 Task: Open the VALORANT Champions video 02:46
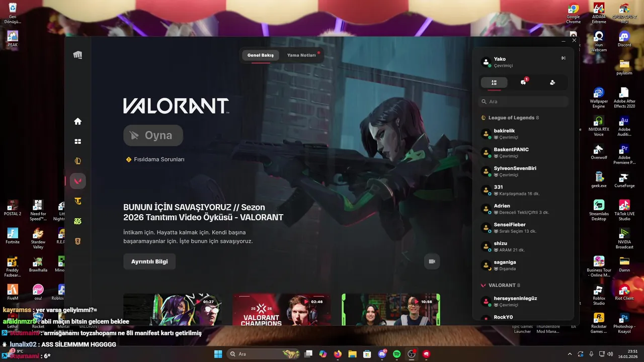point(282,309)
